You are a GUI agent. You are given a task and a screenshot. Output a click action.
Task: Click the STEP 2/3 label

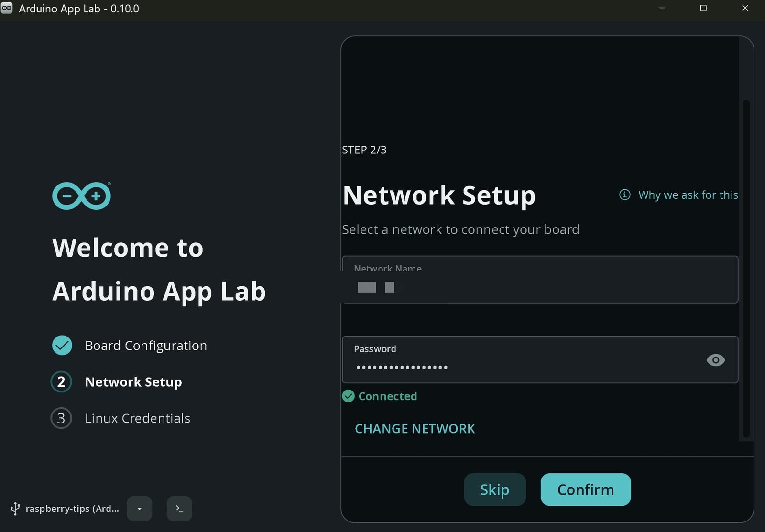[x=364, y=150]
